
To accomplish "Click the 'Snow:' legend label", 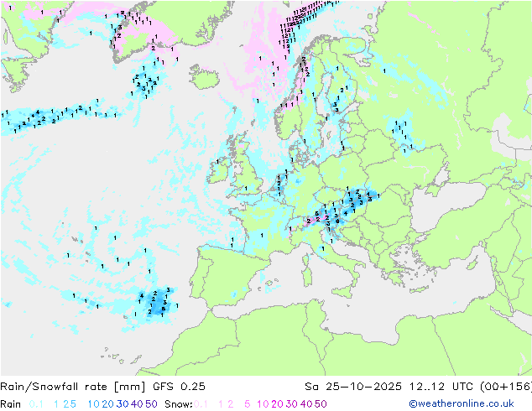I will [179, 404].
